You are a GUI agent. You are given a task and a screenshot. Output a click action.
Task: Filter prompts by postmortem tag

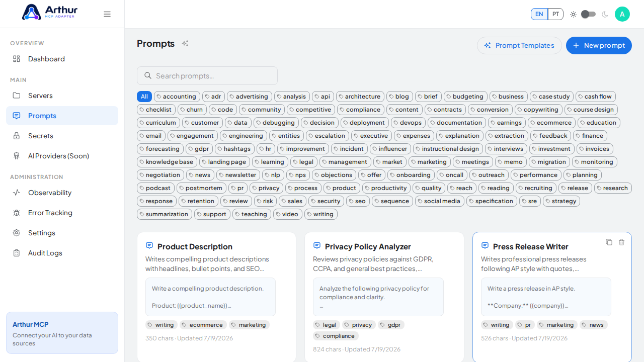(201, 188)
